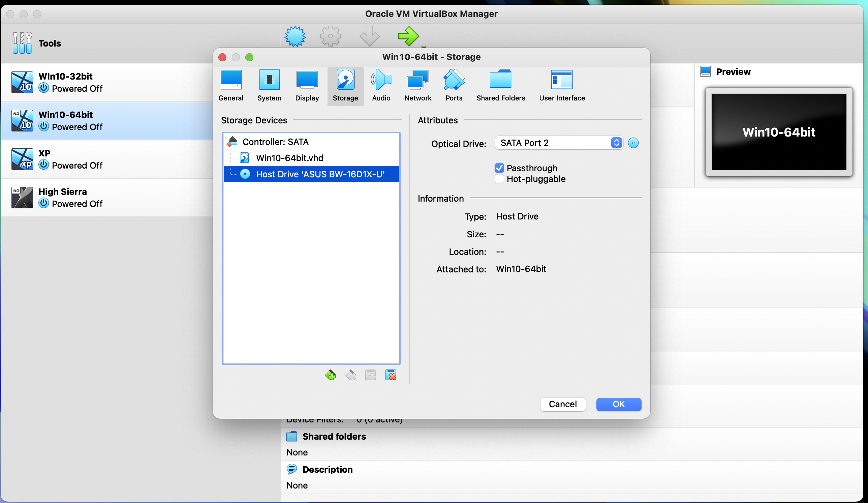The width and height of the screenshot is (868, 503).
Task: Click the Attached to Win10-64bit value
Action: tap(521, 269)
